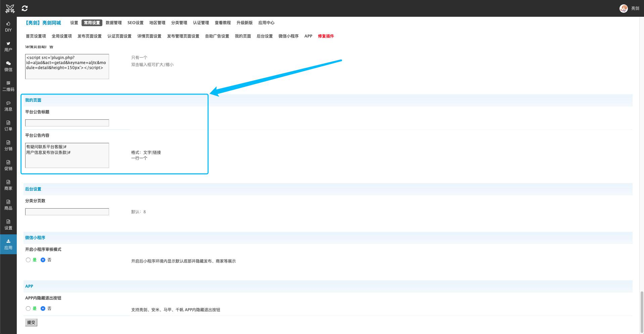Click the 提交 submit button
644x334 pixels.
[31, 323]
